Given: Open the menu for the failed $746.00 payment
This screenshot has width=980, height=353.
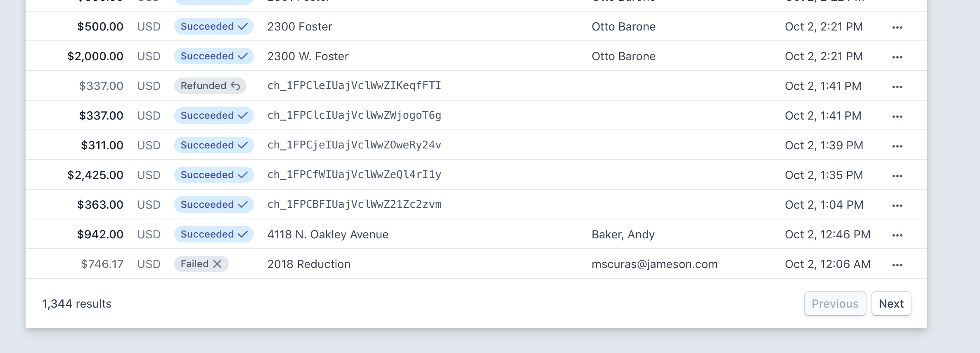Looking at the screenshot, I should 897,265.
